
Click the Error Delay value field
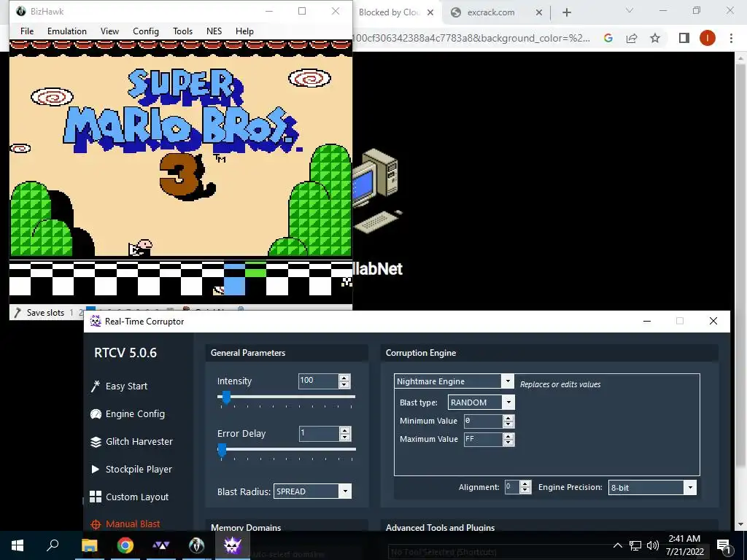(319, 433)
